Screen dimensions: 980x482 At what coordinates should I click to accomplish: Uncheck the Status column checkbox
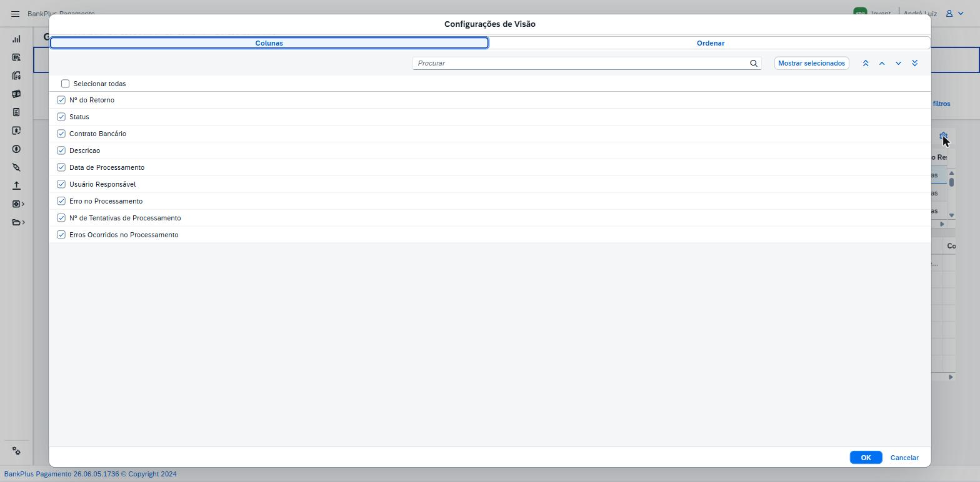[61, 117]
